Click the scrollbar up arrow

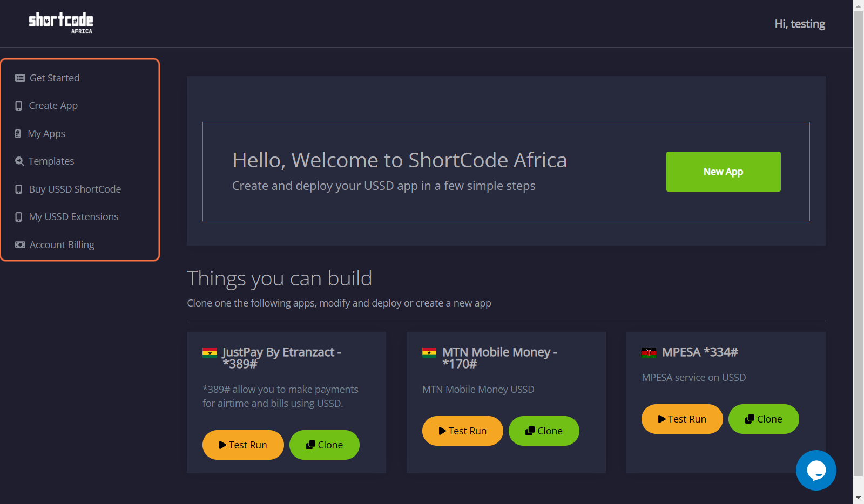pyautogui.click(x=858, y=5)
